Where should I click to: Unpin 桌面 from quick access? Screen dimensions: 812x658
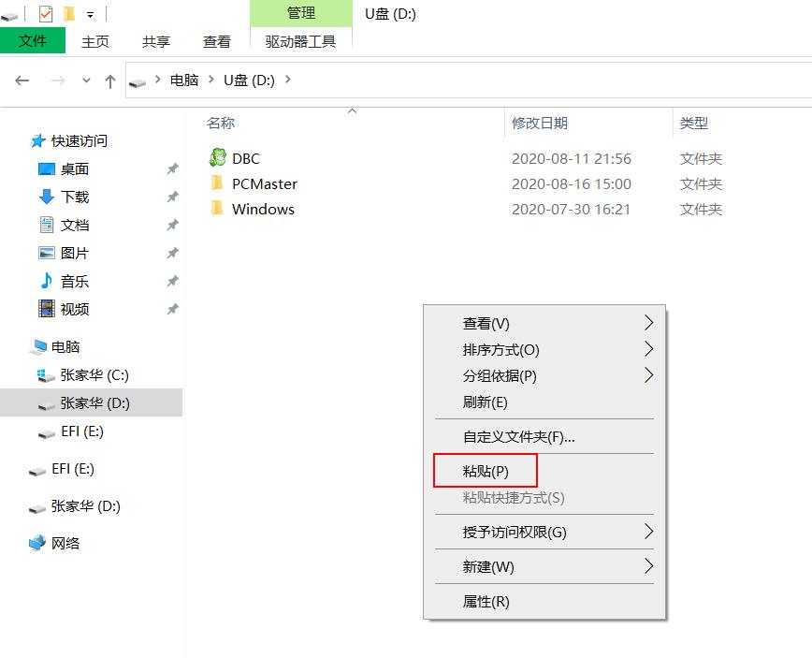[x=172, y=168]
